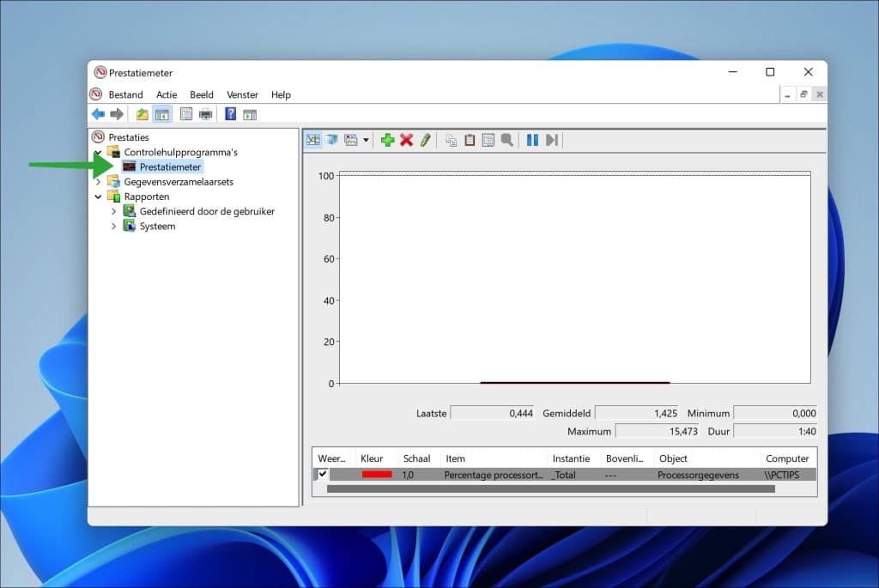Update data using the step forward icon
The width and height of the screenshot is (879, 588).
[550, 140]
